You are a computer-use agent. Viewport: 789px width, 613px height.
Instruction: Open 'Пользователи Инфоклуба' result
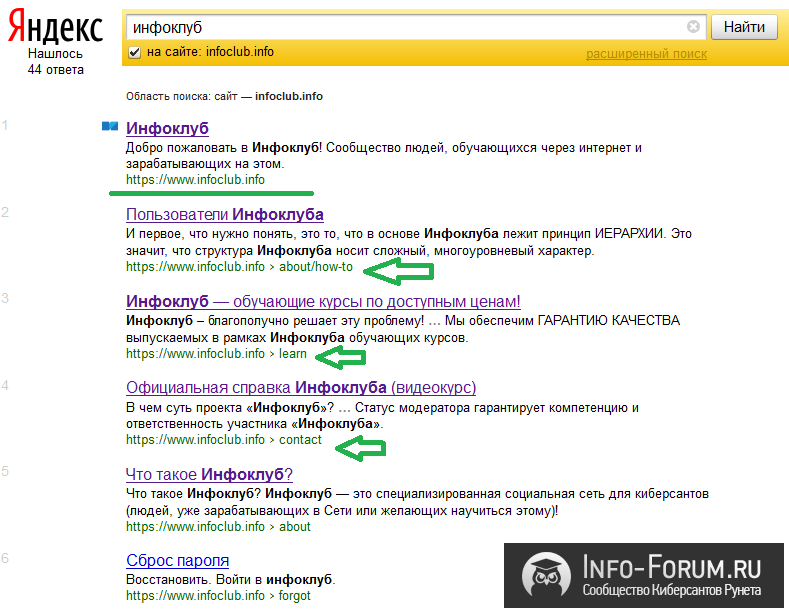tap(224, 215)
